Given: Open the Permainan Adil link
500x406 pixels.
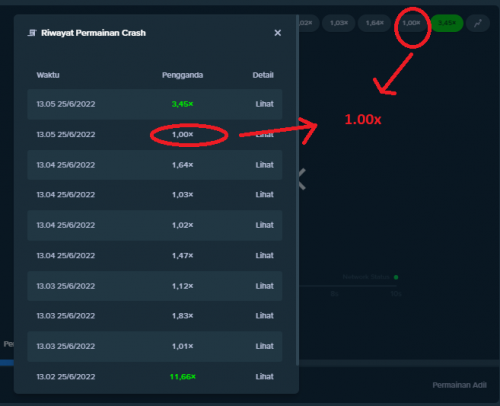Looking at the screenshot, I should click(x=459, y=385).
